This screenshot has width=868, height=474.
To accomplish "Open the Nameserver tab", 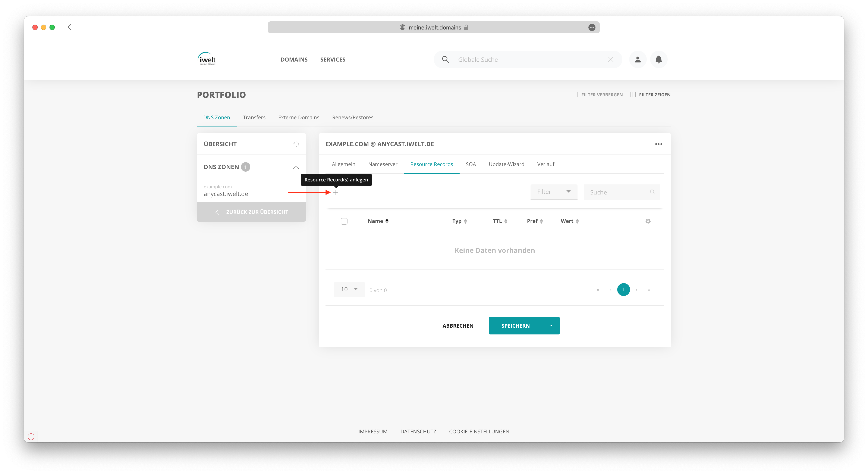I will coord(383,164).
